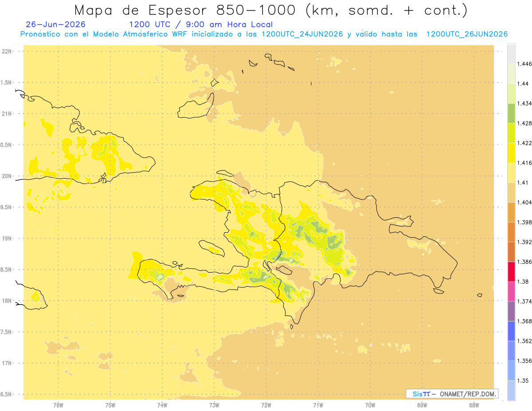532x411 pixels.
Task: Select the "26-Jun-2026" date text
Action: pos(56,24)
